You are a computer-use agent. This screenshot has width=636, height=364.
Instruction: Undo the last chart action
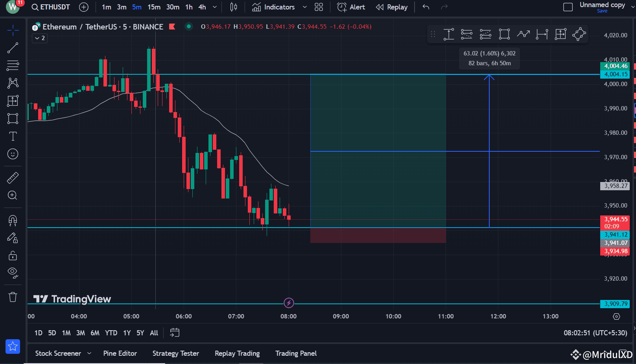point(426,7)
